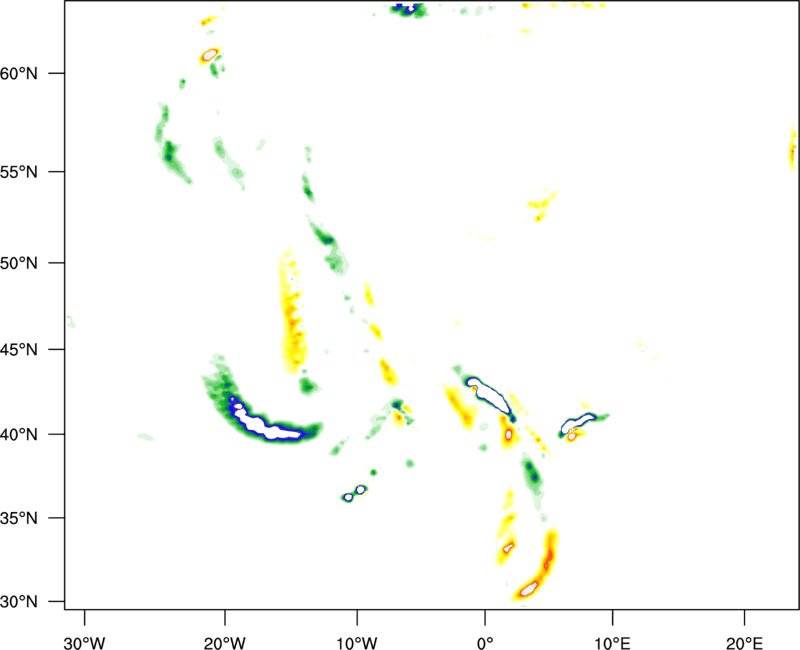The width and height of the screenshot is (800, 650).
Task: Click the 60°N latitude label
Action: pos(19,73)
